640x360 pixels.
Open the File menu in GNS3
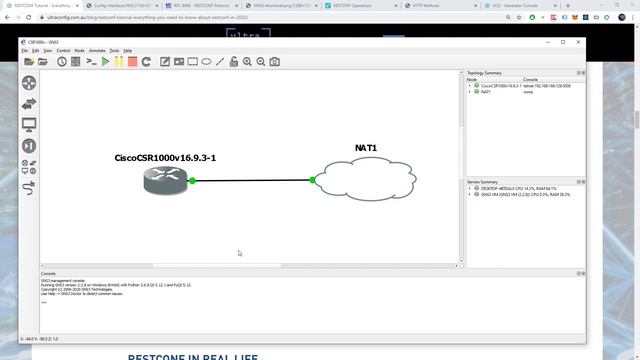coord(24,51)
